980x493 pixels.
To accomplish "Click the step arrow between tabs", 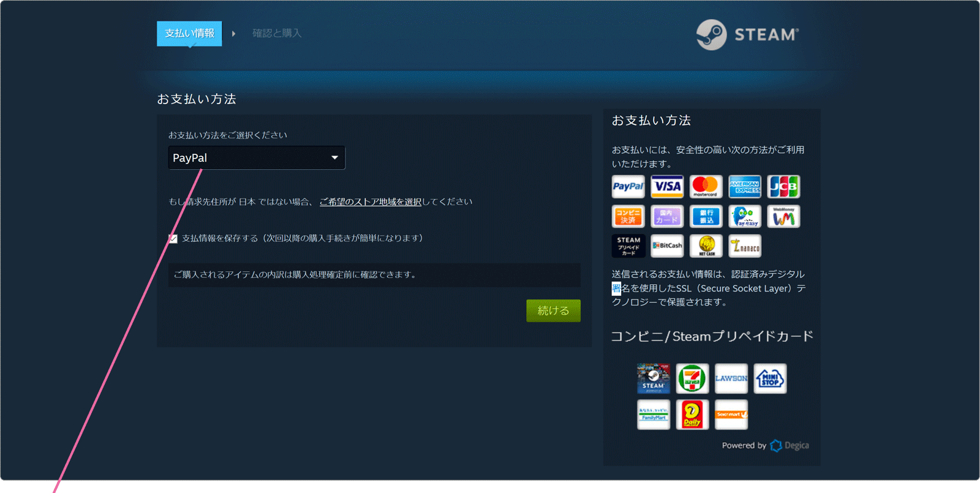I will (x=233, y=34).
